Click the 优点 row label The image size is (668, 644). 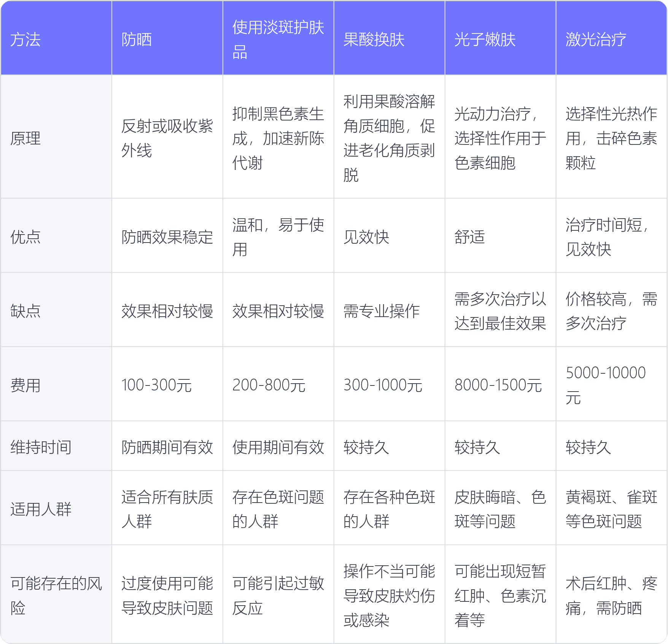tap(25, 237)
